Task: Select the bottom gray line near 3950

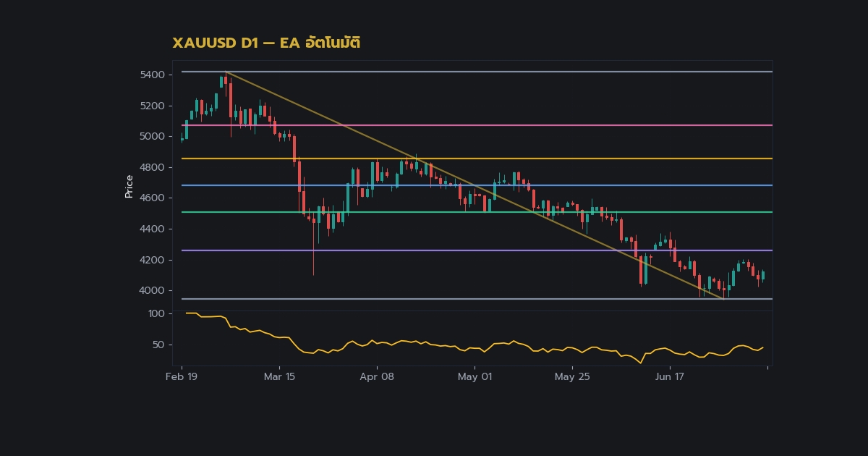Action: (477, 299)
